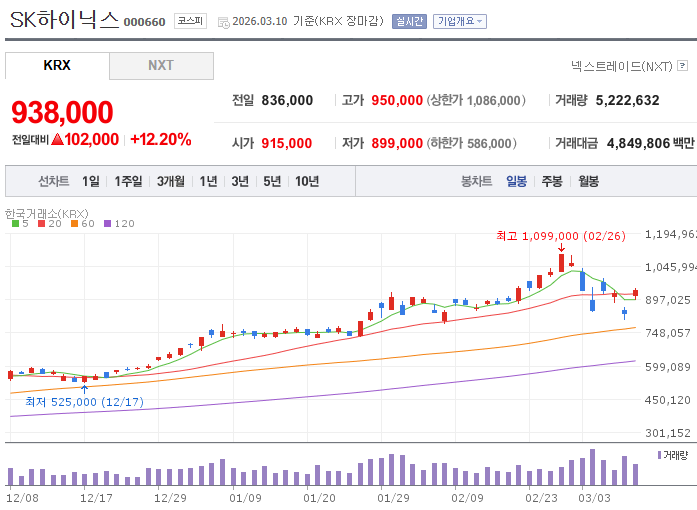Click the 12/29 date axis label
The width and height of the screenshot is (697, 510).
click(x=170, y=498)
